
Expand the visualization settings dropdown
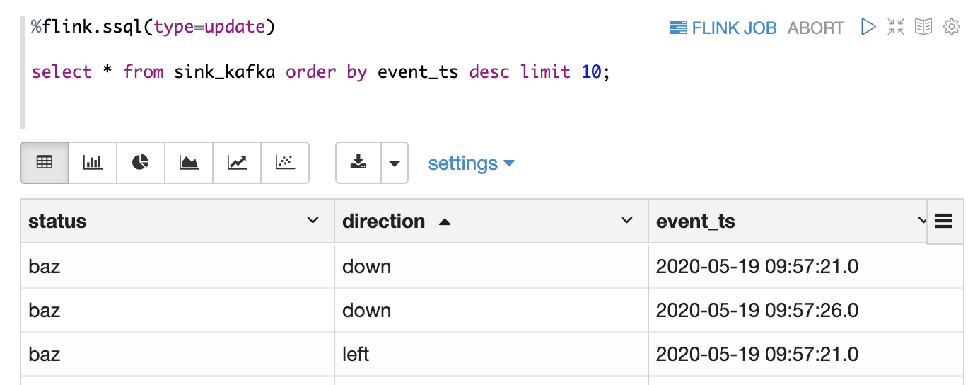point(471,163)
